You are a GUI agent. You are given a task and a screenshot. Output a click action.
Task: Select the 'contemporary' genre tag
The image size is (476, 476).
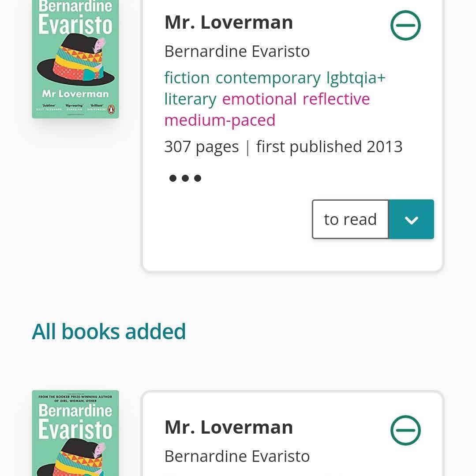click(x=268, y=78)
